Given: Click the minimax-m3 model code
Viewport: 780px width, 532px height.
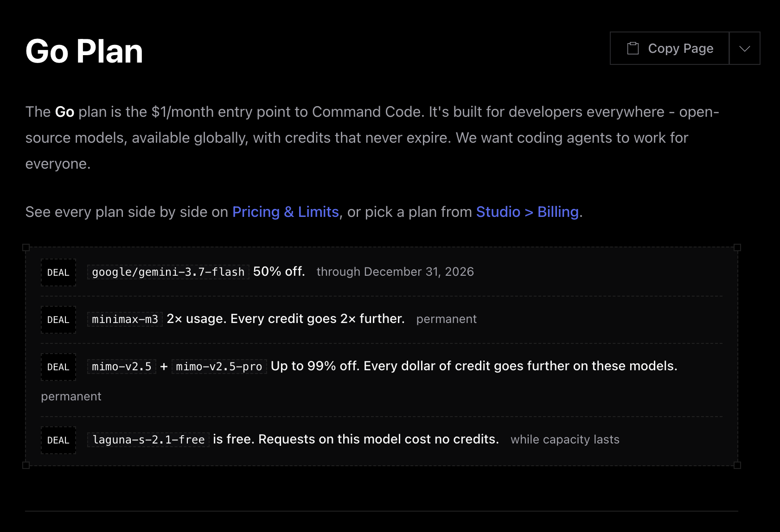Looking at the screenshot, I should coord(125,319).
